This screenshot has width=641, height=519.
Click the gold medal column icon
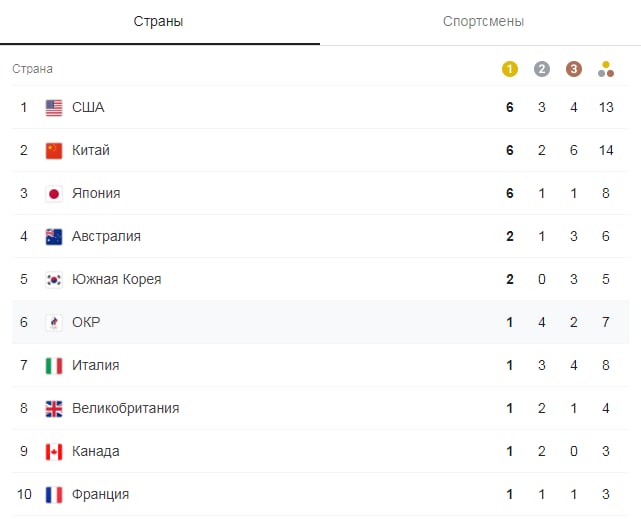(509, 69)
